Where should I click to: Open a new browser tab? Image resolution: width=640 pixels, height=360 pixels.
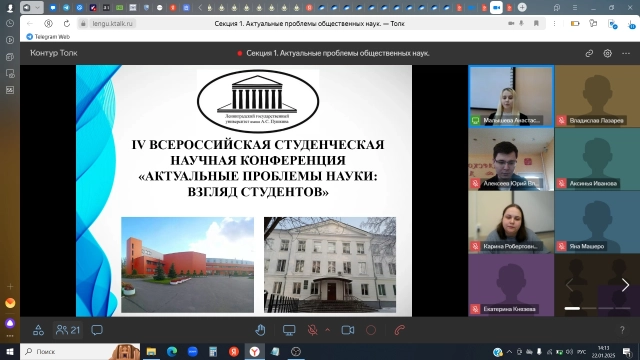(522, 7)
